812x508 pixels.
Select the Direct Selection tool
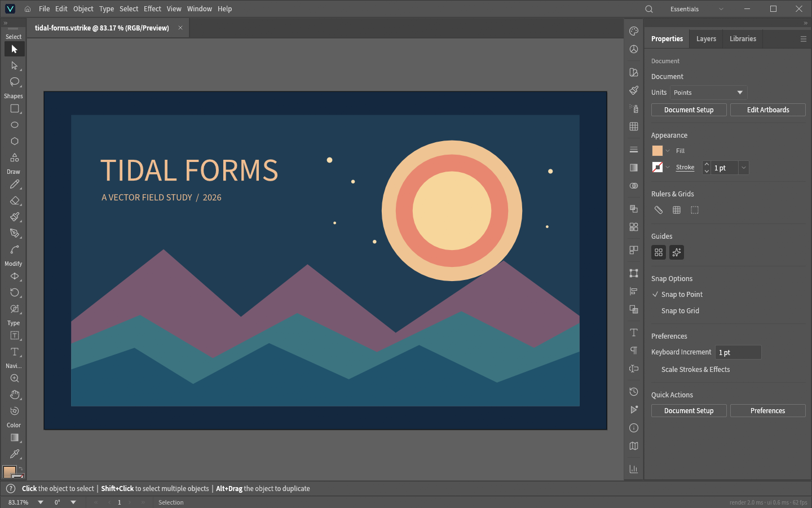pos(14,65)
